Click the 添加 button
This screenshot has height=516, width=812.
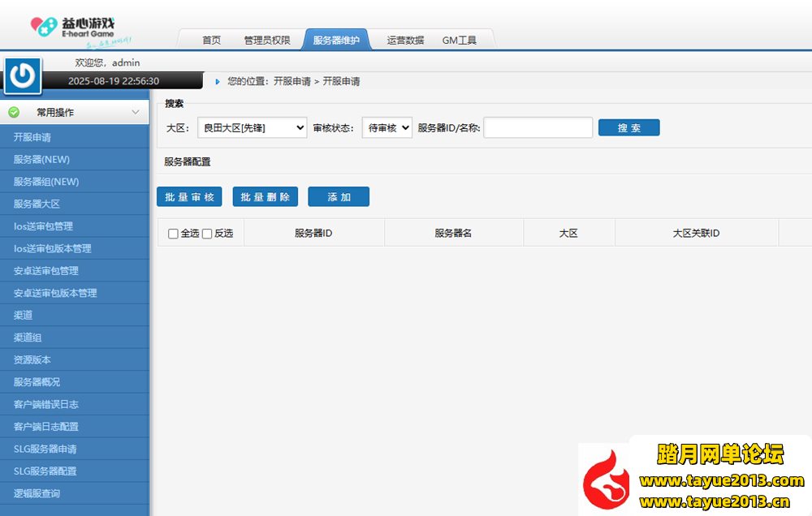pyautogui.click(x=339, y=197)
